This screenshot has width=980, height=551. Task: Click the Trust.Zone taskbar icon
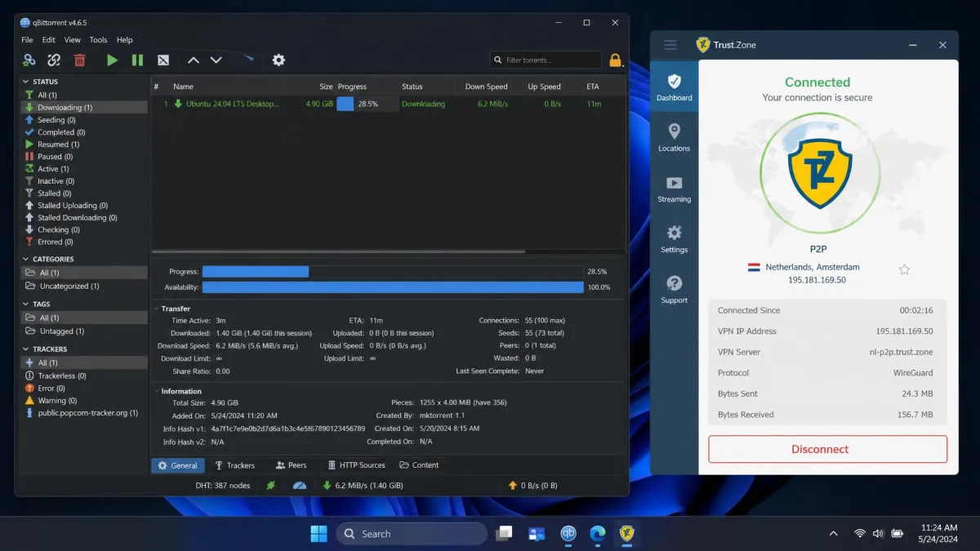tap(626, 534)
